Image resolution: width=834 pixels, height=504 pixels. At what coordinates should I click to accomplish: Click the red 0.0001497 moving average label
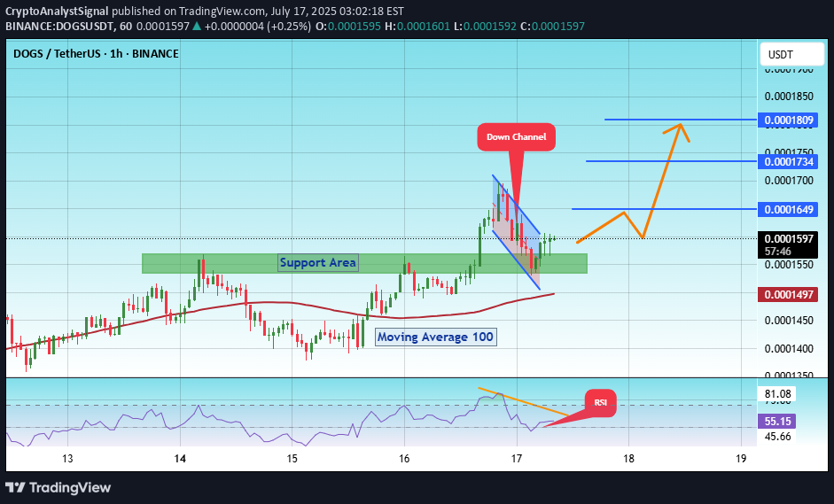[788, 295]
